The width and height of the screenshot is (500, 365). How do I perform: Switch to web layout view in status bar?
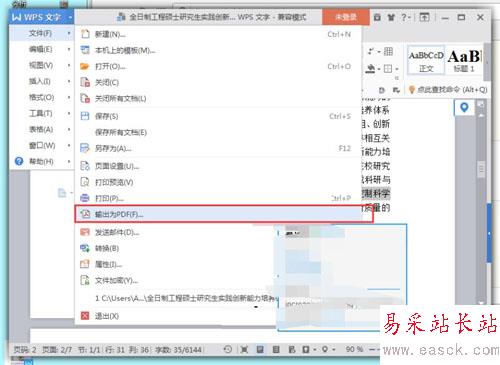click(292, 349)
